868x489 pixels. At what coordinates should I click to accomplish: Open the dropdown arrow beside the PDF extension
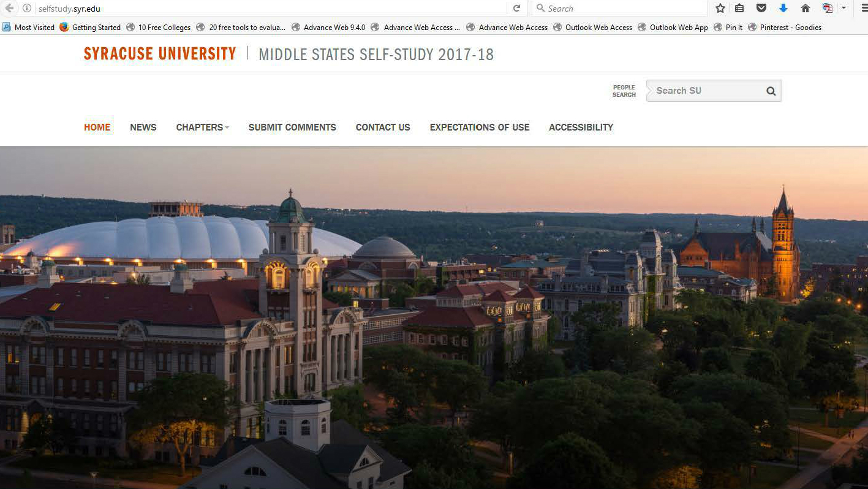click(843, 9)
